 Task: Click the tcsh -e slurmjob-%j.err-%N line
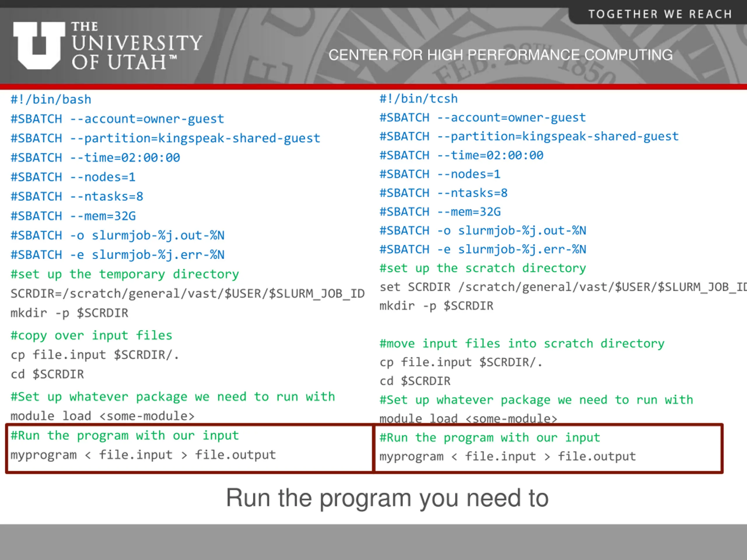[483, 249]
